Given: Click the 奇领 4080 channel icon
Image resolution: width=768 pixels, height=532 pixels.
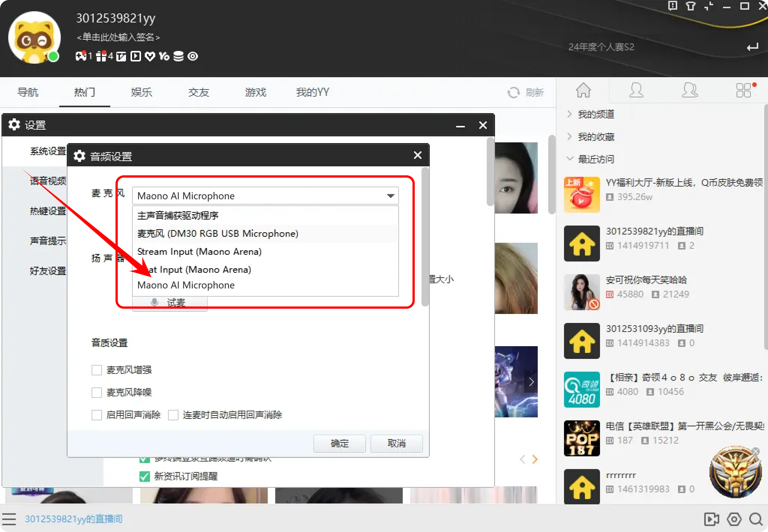Looking at the screenshot, I should (x=582, y=390).
